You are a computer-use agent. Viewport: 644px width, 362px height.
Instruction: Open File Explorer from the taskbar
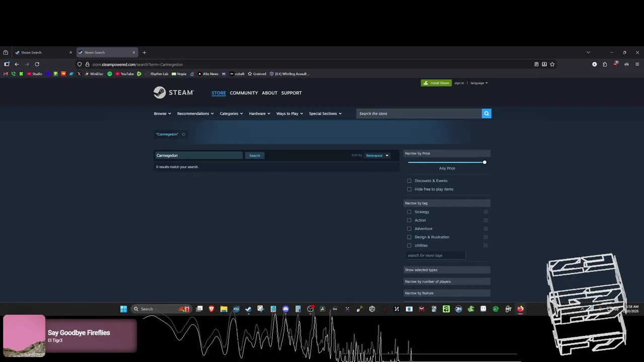(224, 309)
